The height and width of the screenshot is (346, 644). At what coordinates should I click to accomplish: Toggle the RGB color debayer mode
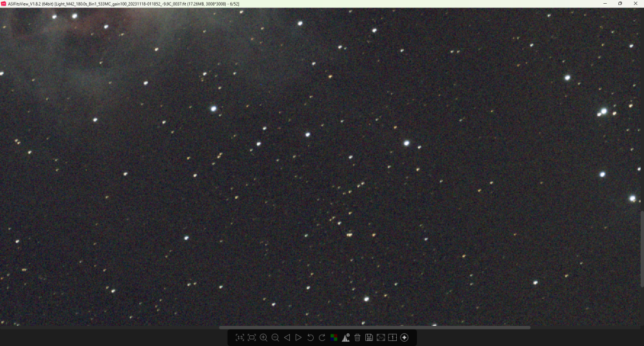coord(334,338)
